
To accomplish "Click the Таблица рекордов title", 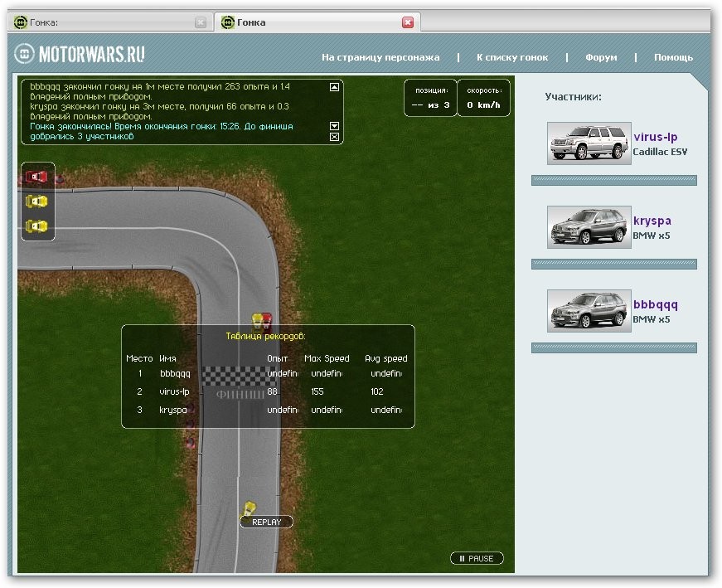I will [266, 337].
